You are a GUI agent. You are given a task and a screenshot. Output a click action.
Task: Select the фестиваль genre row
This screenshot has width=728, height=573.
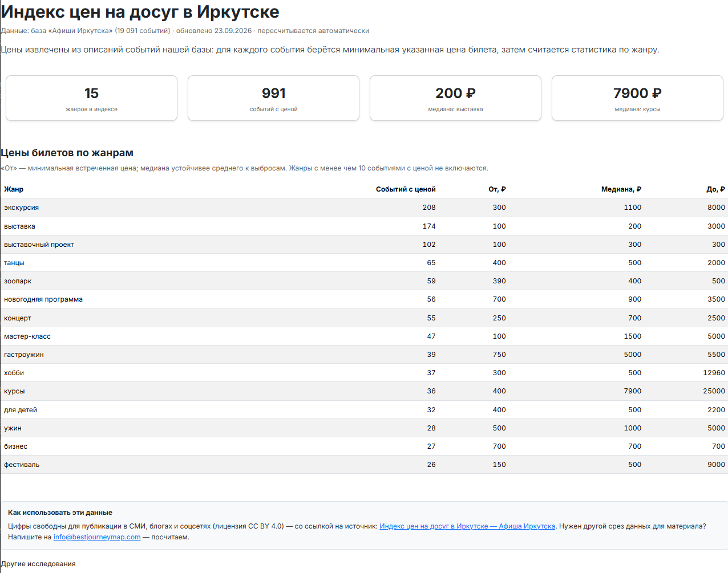[364, 465]
